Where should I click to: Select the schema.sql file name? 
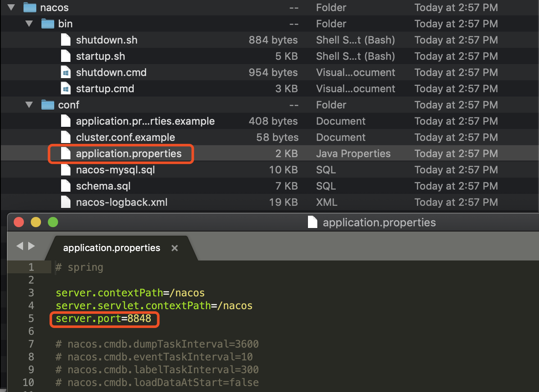[103, 186]
